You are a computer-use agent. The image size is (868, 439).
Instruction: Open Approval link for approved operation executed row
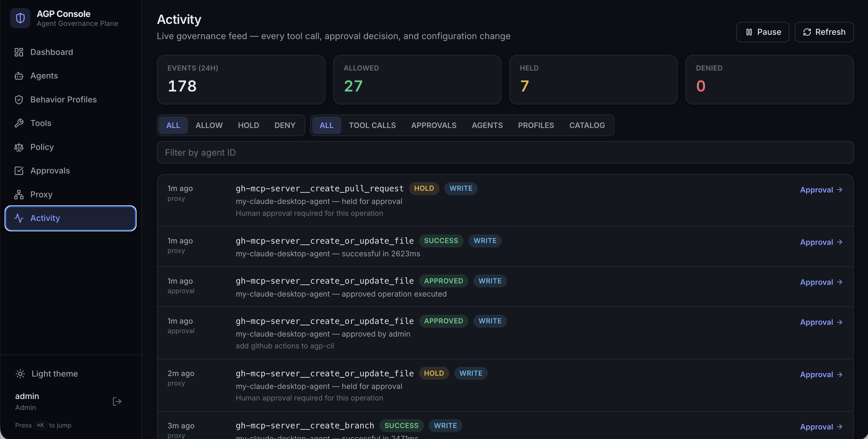point(821,282)
